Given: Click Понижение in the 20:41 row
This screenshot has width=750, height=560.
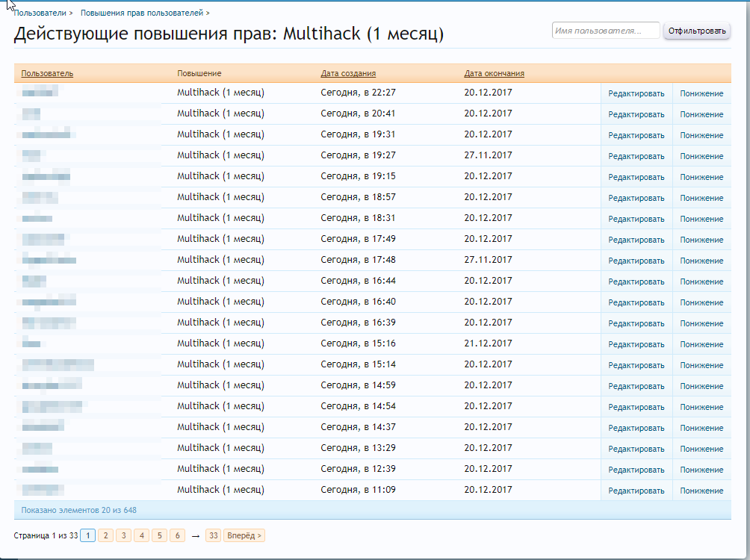Looking at the screenshot, I should pos(701,115).
